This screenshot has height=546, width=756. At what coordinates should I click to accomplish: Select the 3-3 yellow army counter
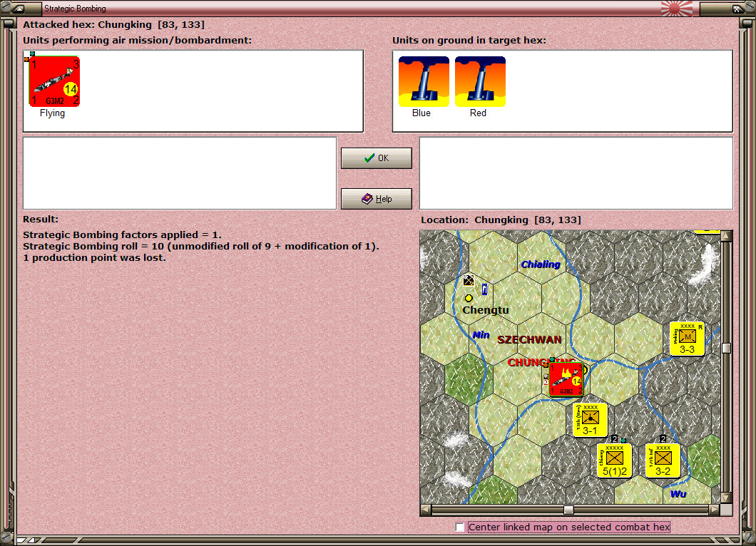click(x=687, y=340)
